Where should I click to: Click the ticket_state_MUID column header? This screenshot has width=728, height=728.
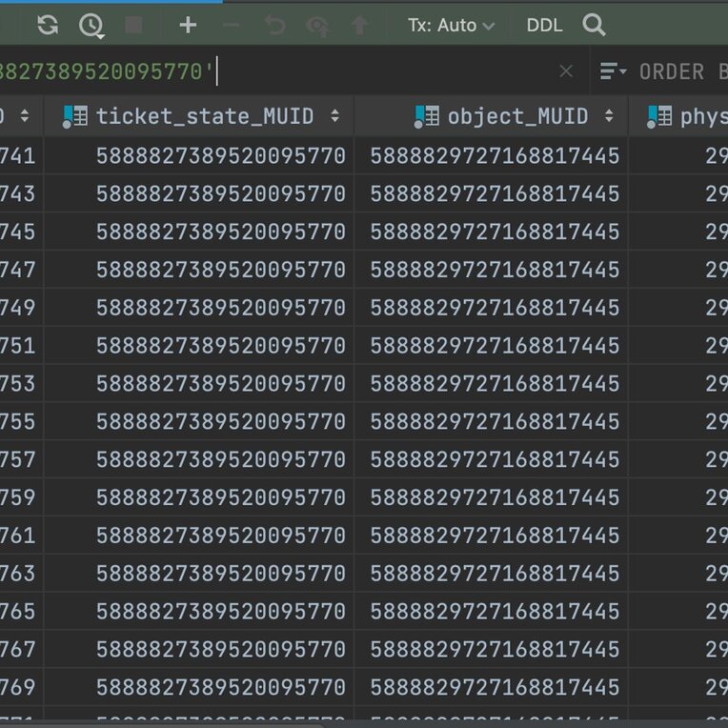(x=204, y=116)
